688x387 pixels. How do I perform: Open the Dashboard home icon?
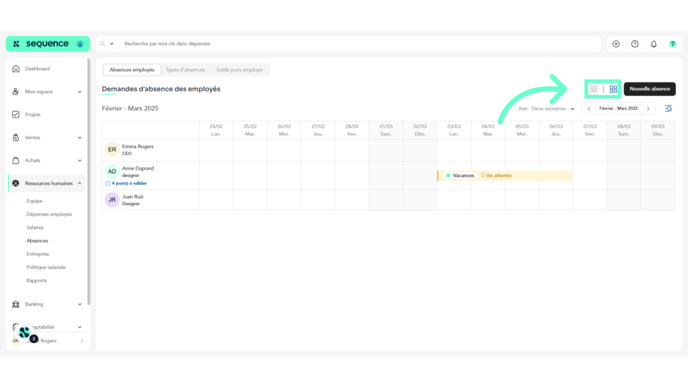pyautogui.click(x=16, y=69)
